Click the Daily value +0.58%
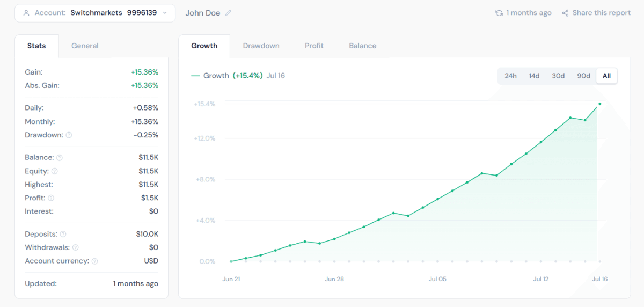The image size is (644, 307). [x=145, y=108]
